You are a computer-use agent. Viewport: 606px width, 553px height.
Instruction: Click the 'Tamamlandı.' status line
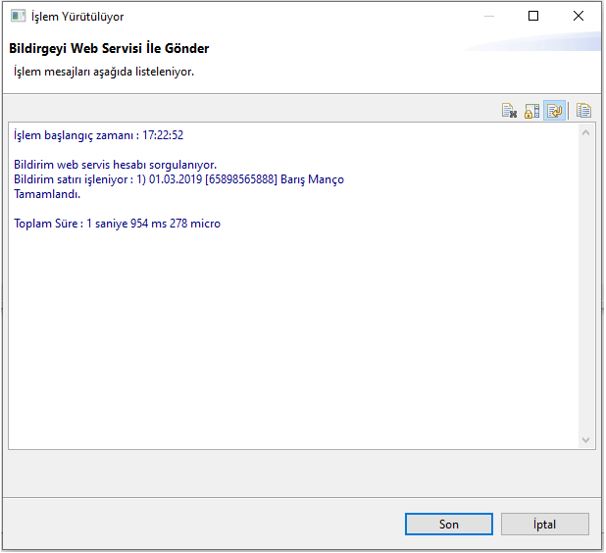click(47, 194)
